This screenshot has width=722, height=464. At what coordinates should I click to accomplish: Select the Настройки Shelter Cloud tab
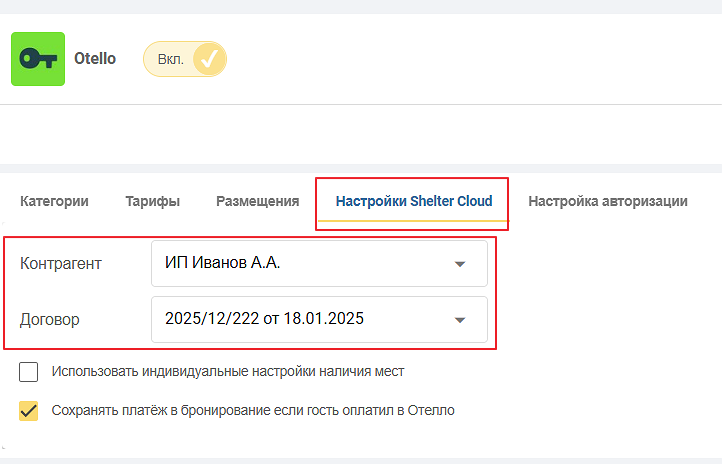point(414,201)
